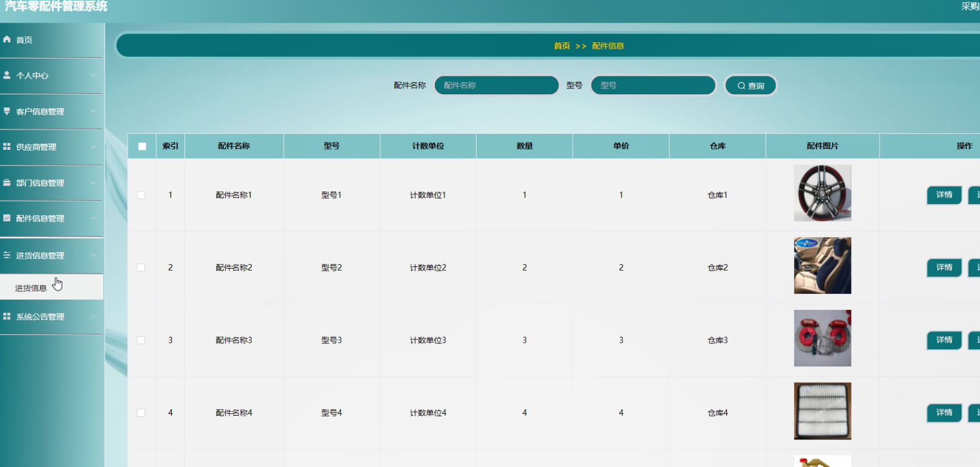Open 详情 for row 配件名称2
980x467 pixels.
pyautogui.click(x=944, y=268)
